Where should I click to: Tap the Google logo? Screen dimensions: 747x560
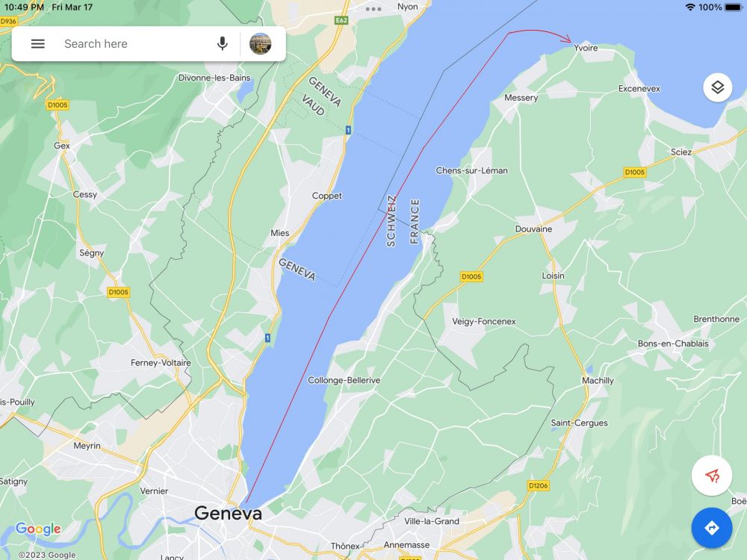[x=38, y=529]
